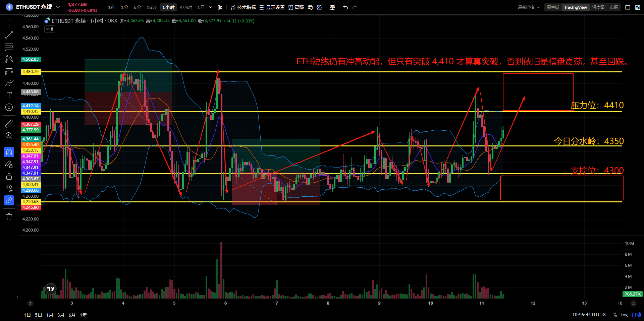Click the 4,387.29 red price label
Viewport: 644px width, 321px height.
click(x=31, y=124)
